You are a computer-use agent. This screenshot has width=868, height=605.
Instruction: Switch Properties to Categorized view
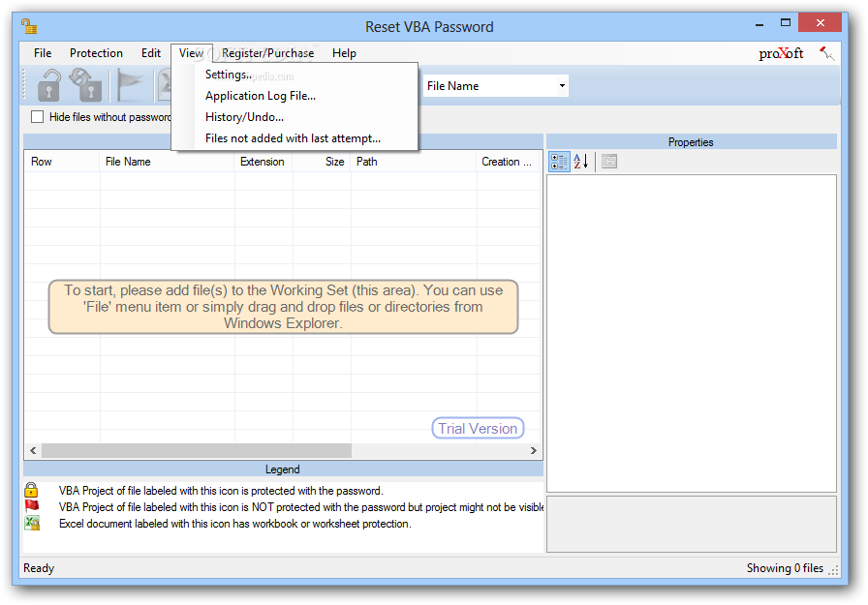click(559, 162)
